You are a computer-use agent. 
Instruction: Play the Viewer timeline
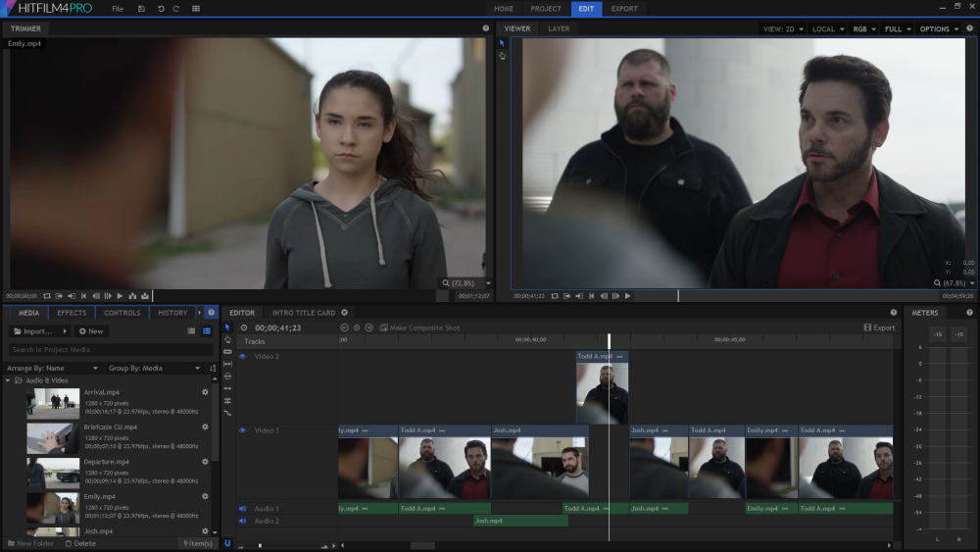[x=628, y=296]
